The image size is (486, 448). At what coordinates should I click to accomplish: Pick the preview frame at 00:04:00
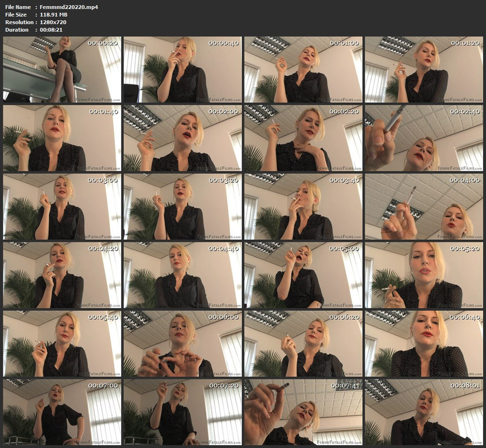pyautogui.click(x=424, y=207)
